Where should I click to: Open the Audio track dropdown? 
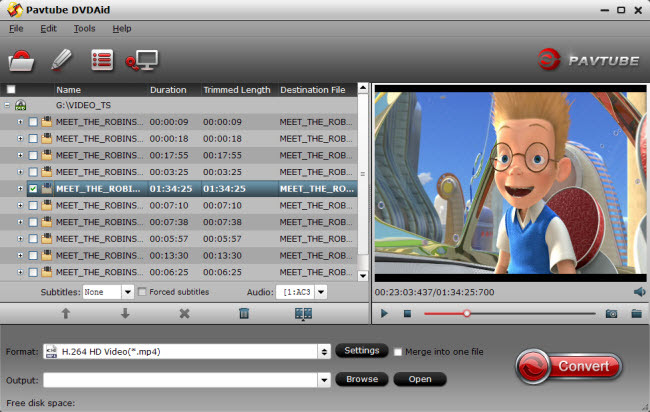coord(321,292)
